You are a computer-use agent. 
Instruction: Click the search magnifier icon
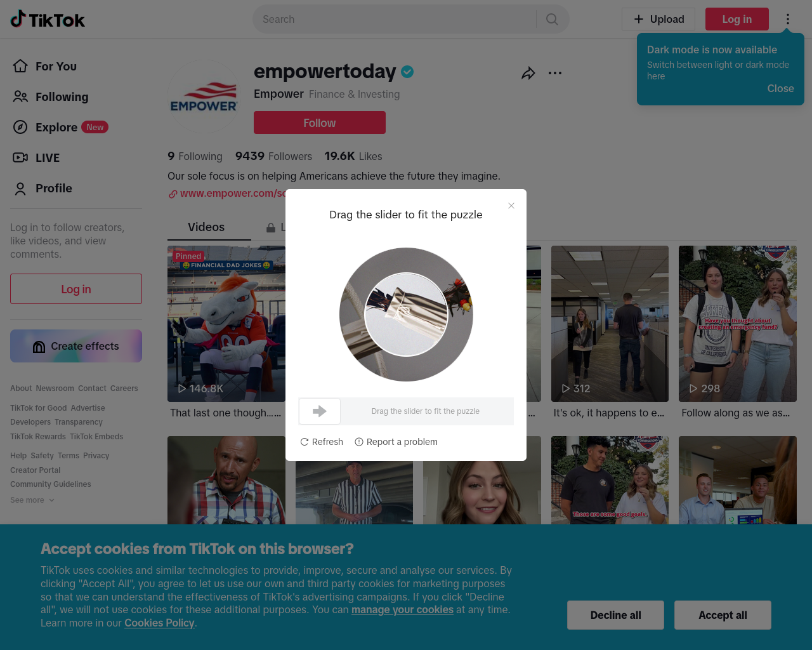(552, 19)
